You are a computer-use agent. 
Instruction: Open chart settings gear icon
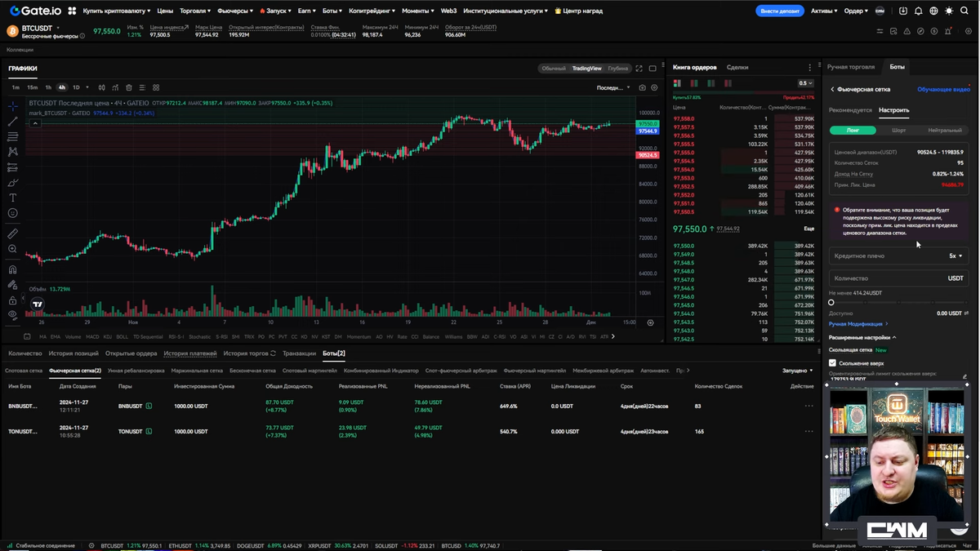click(654, 87)
